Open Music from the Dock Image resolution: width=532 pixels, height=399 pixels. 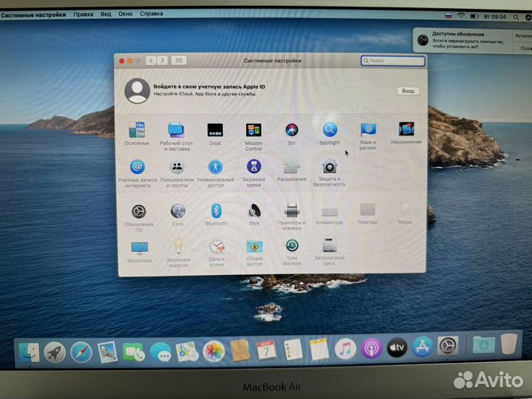coord(345,349)
